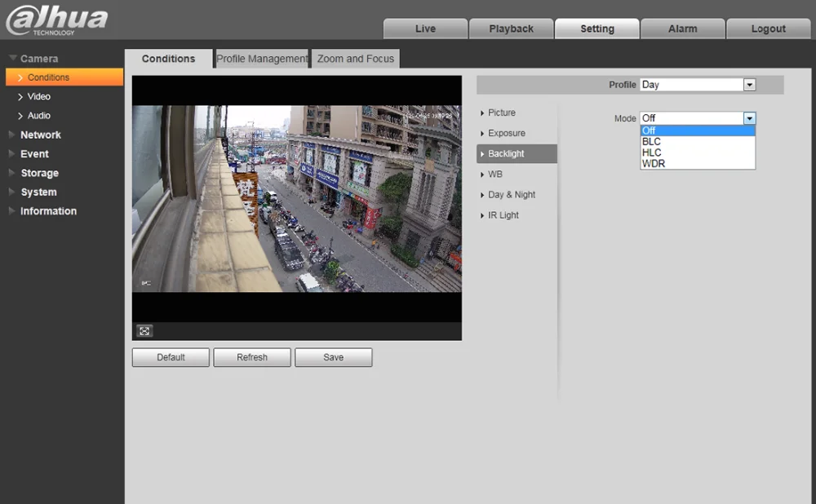This screenshot has width=816, height=504.
Task: Expand the Storage sidebar section
Action: click(39, 173)
